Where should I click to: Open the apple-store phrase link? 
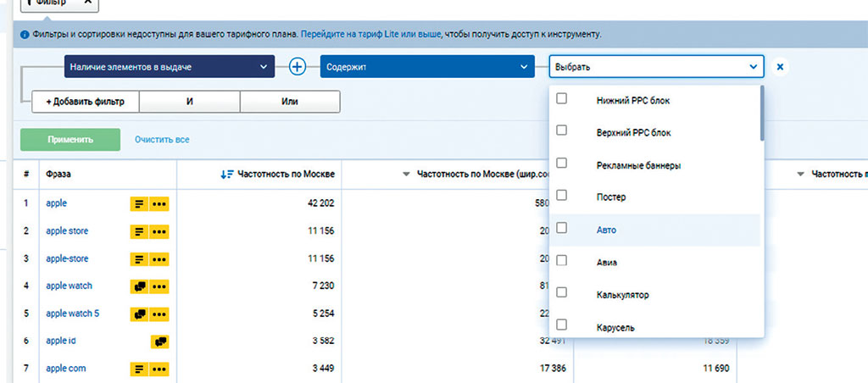click(x=67, y=259)
